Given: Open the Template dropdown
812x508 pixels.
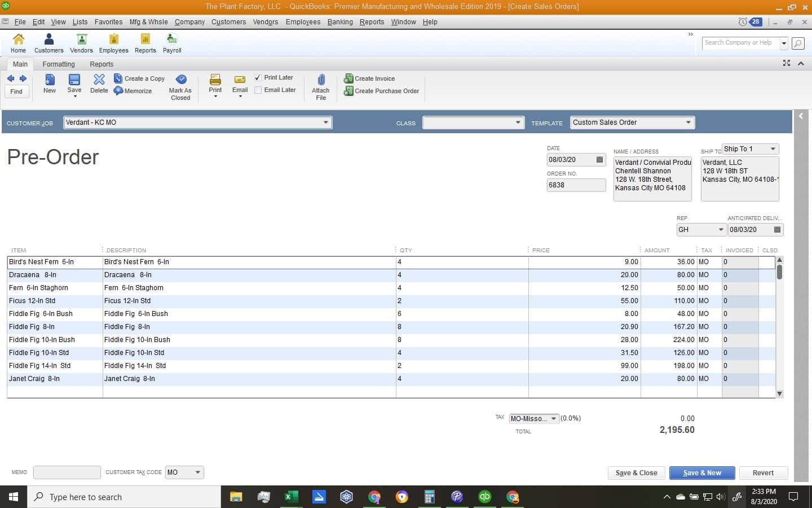Looking at the screenshot, I should (688, 122).
